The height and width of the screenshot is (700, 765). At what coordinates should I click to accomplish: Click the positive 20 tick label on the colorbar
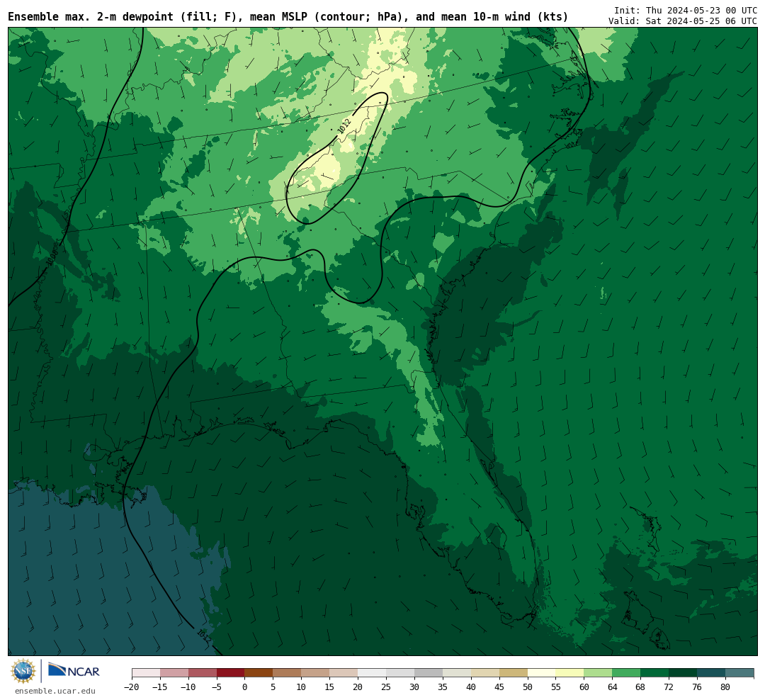point(358,687)
